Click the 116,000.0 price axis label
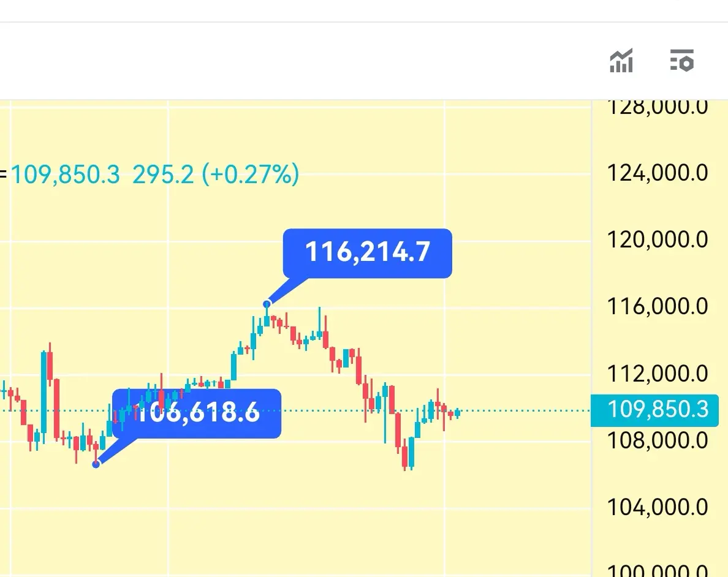The image size is (728, 577). pos(658,306)
